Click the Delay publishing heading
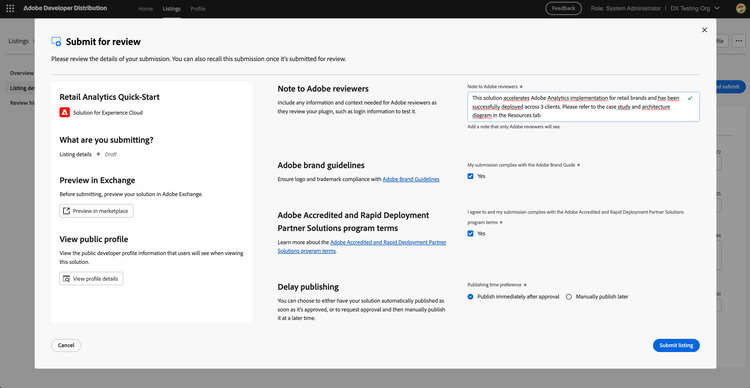The image size is (750, 388). tap(308, 287)
